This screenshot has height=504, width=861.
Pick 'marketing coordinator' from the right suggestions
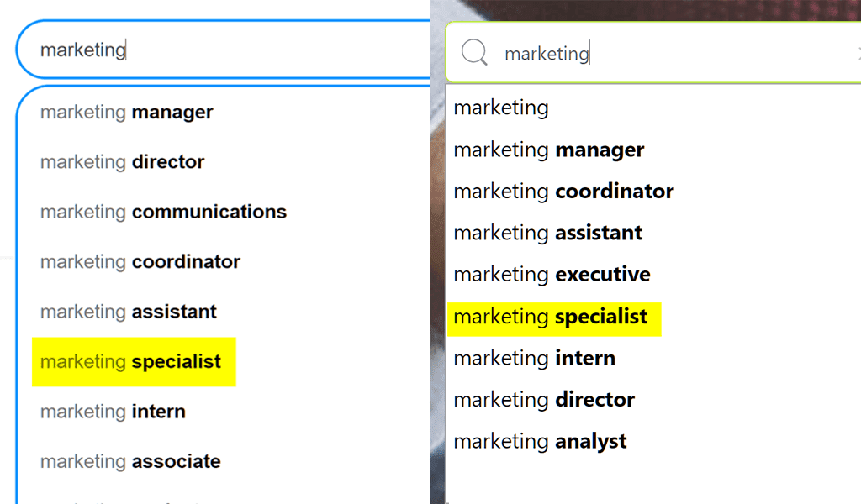click(563, 191)
